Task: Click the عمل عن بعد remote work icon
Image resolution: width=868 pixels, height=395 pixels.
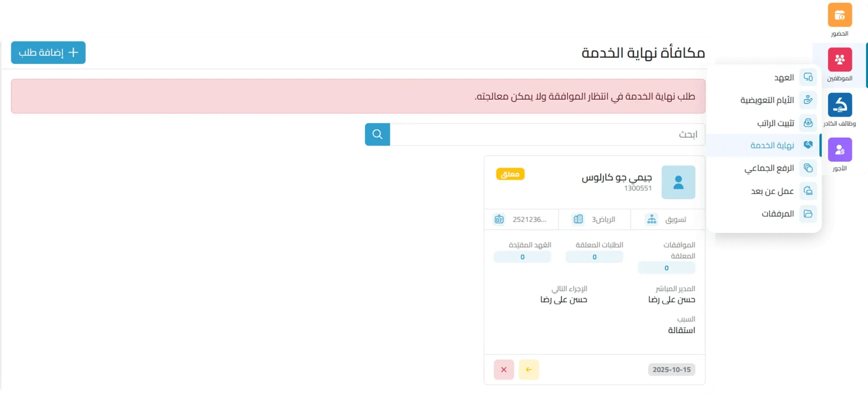Action: click(808, 191)
